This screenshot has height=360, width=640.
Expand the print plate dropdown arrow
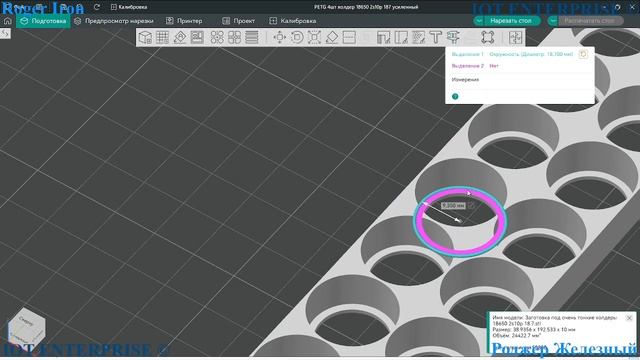pos(553,20)
